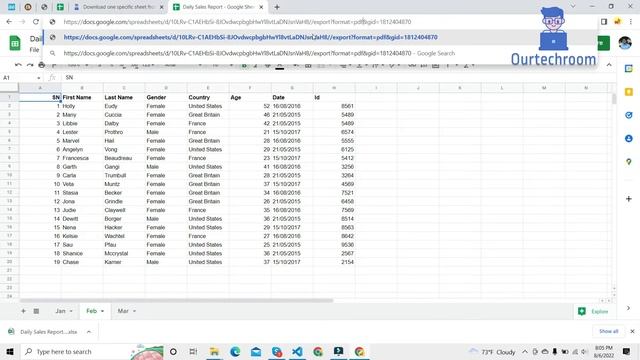Screen dimensions: 640x360
Task: Open the all sheets list icon
Action: (x=36, y=311)
